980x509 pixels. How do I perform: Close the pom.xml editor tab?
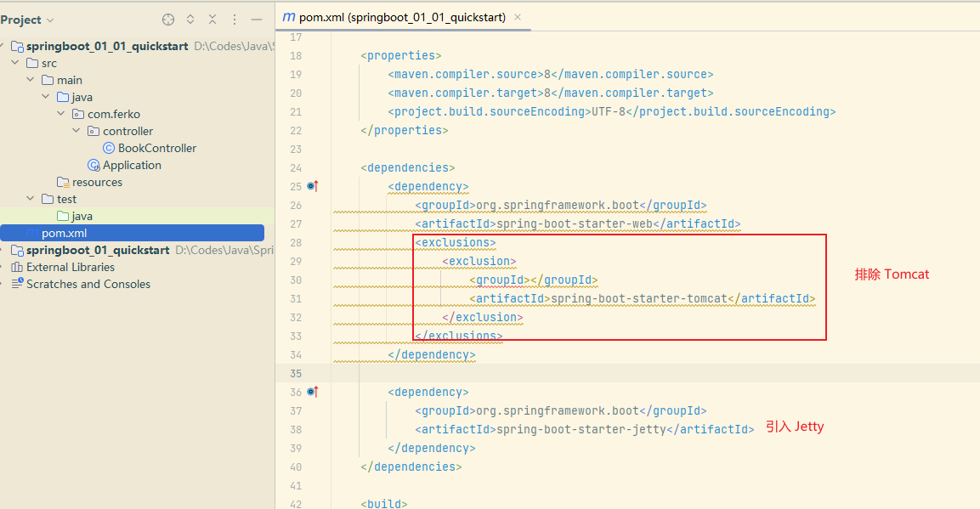pos(518,17)
